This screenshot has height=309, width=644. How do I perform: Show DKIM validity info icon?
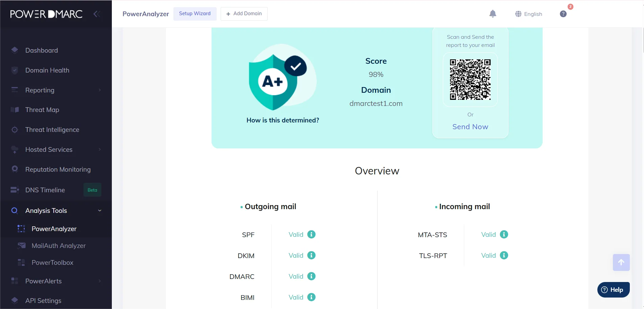click(x=312, y=255)
